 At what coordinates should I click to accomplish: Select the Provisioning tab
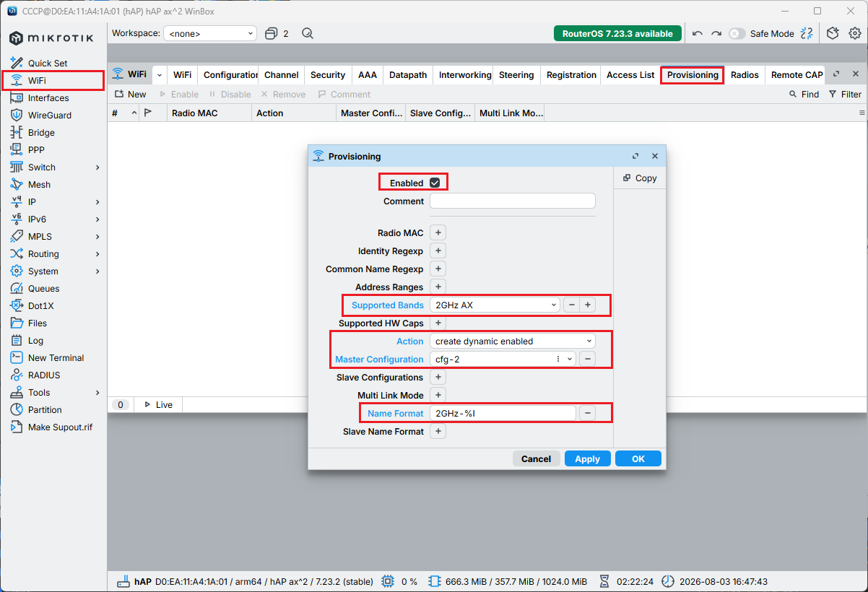693,75
